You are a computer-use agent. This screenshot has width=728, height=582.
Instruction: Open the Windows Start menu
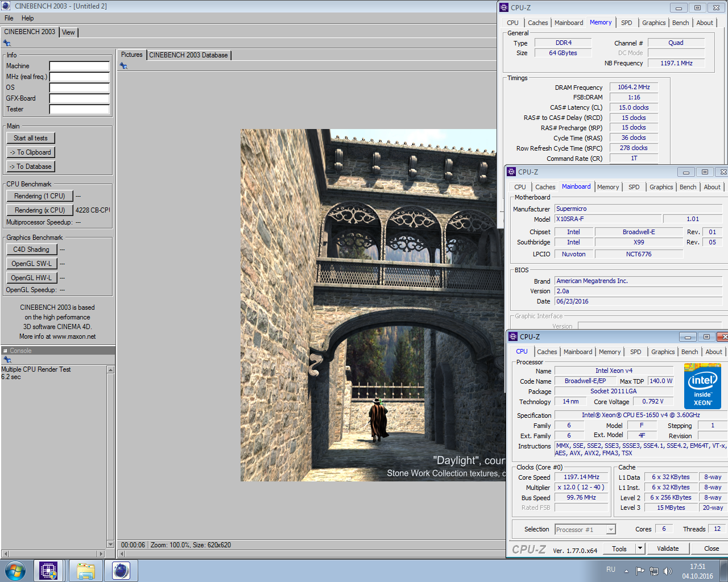[15, 570]
